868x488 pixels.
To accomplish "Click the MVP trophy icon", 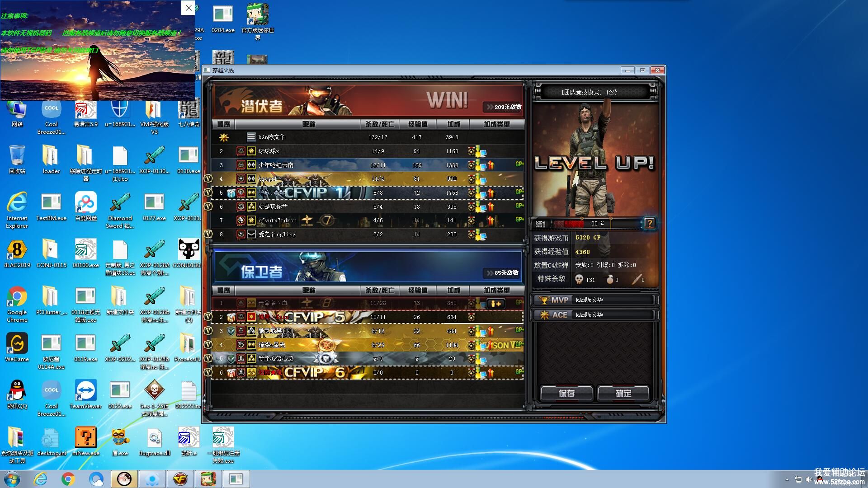I will click(544, 300).
